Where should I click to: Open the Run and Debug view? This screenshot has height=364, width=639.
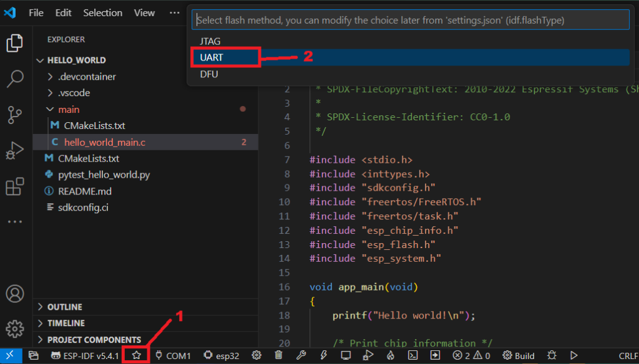pos(15,151)
